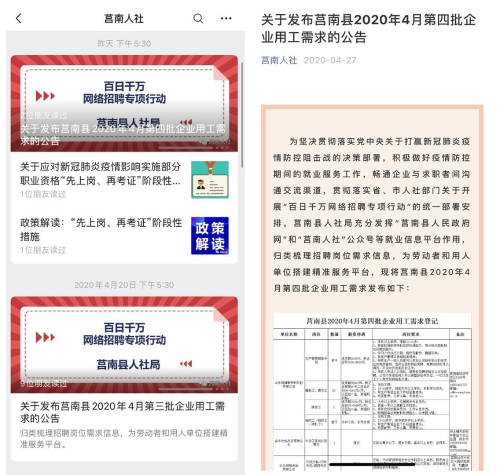Open article 关于发布莒南县2020年4月第三批企业用工需求的公告

tap(122, 412)
